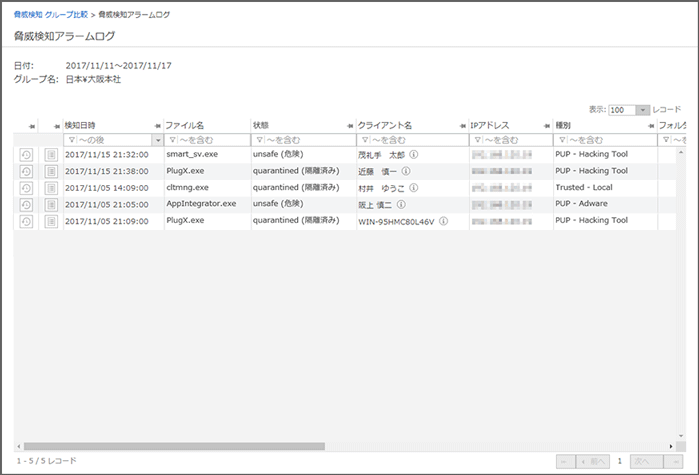This screenshot has width=699, height=475.
Task: Open detail document icon for cltmng.exe row
Action: [x=51, y=188]
